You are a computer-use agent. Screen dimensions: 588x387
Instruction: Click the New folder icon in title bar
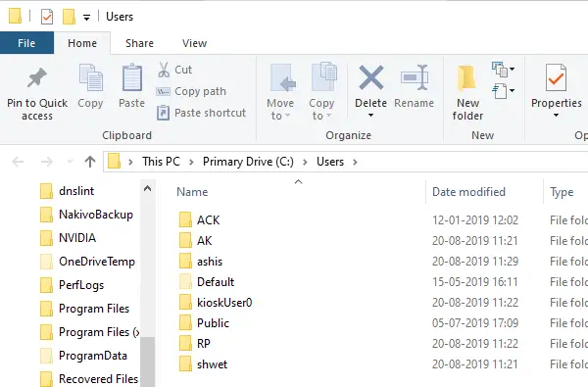(69, 17)
